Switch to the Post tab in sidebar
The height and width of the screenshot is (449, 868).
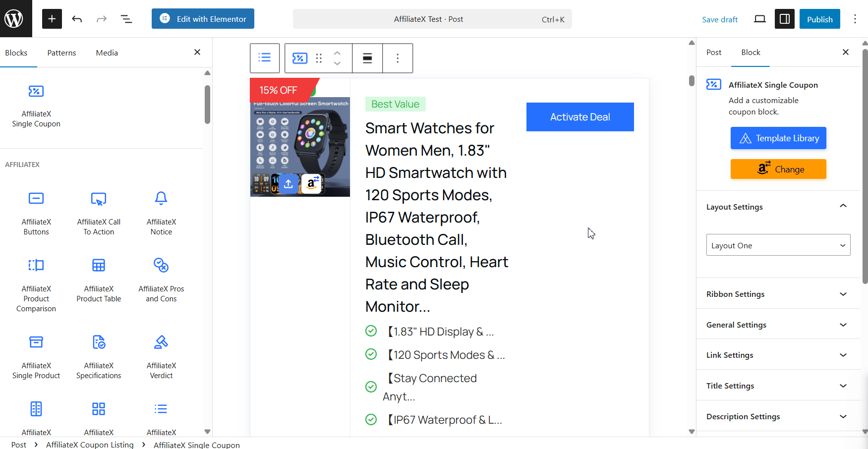click(x=713, y=52)
